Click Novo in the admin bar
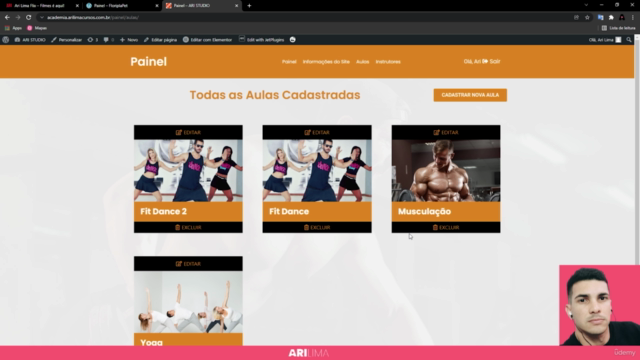Screen dimensions: 640x360 [129, 40]
